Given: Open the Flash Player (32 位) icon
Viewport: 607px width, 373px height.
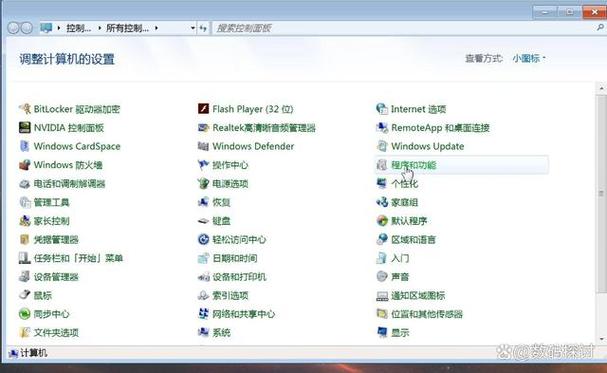Looking at the screenshot, I should coord(204,109).
